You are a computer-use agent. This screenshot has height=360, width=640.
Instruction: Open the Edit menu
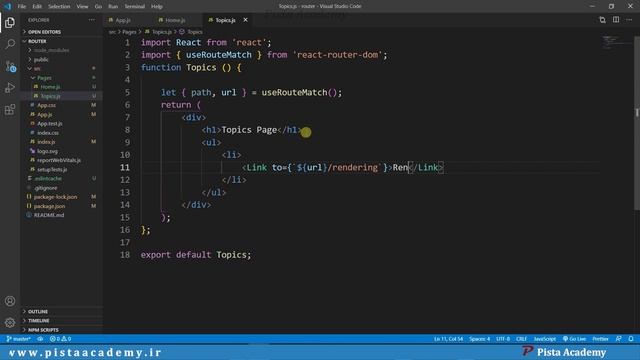point(37,7)
